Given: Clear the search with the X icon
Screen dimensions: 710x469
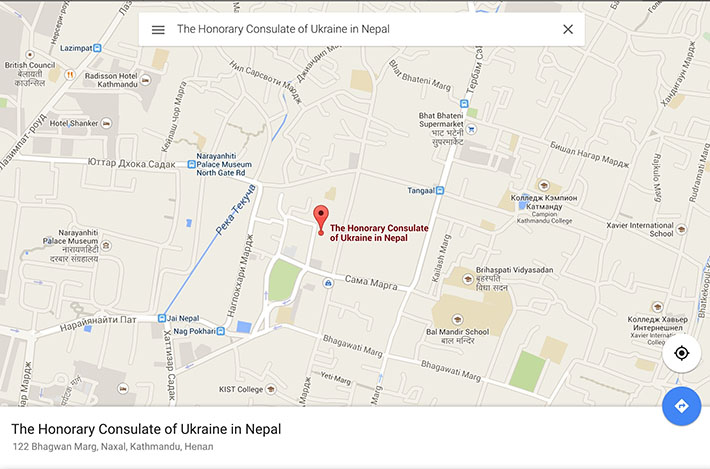Looking at the screenshot, I should tap(568, 29).
